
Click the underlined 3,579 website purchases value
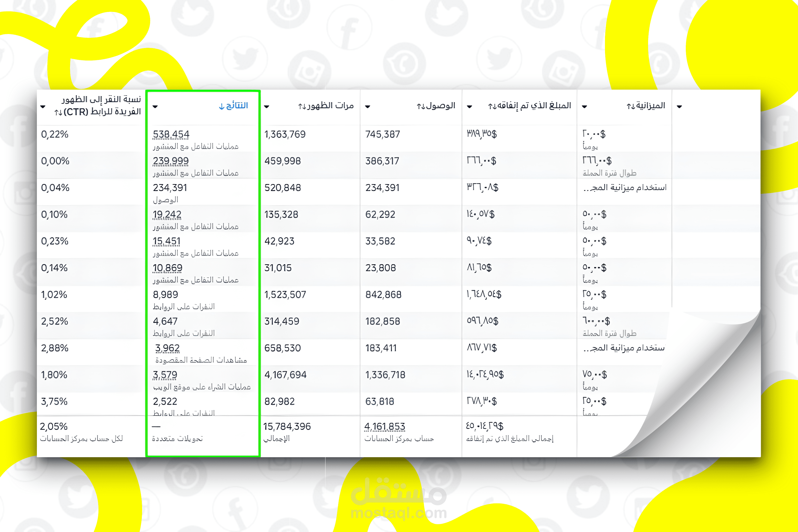point(165,375)
